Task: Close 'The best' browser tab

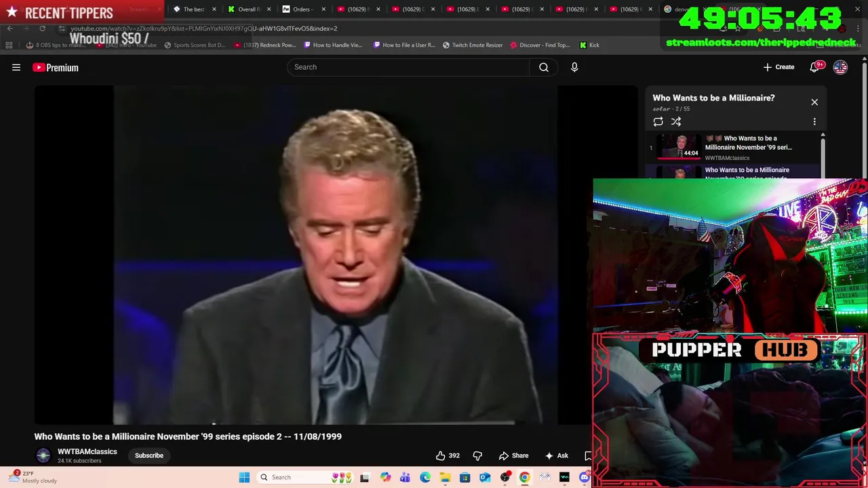Action: [x=214, y=9]
